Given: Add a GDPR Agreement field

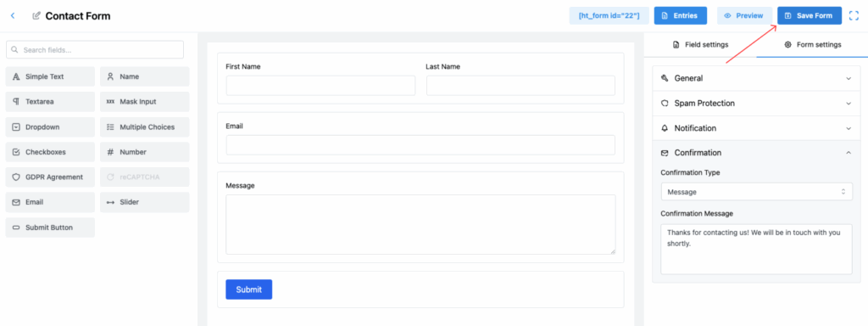Looking at the screenshot, I should tap(50, 177).
